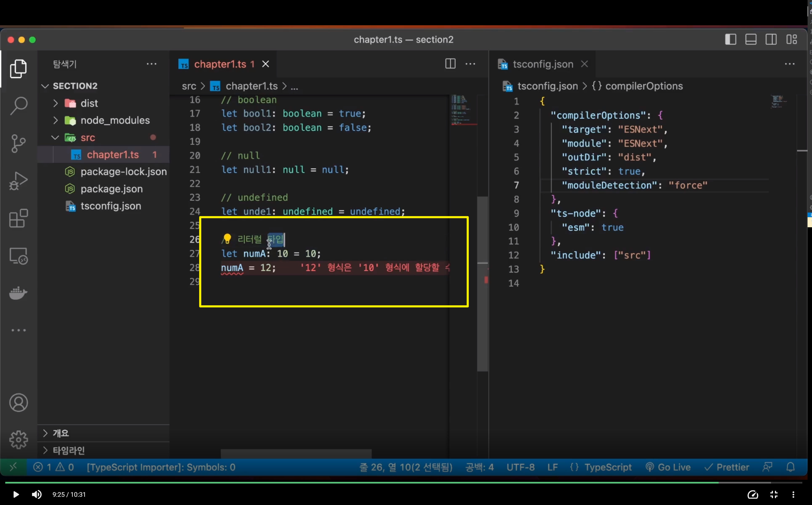Click Prettier formatter status item
This screenshot has height=505, width=812.
(727, 467)
